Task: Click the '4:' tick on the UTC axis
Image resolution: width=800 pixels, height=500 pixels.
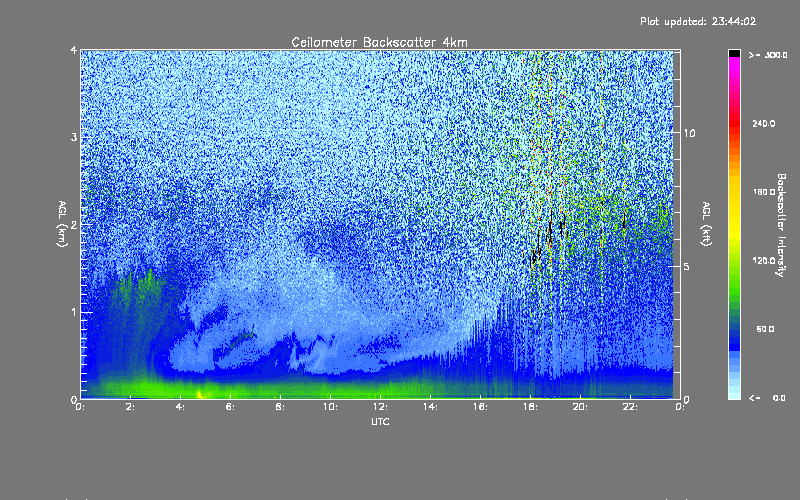Action: pos(180,407)
